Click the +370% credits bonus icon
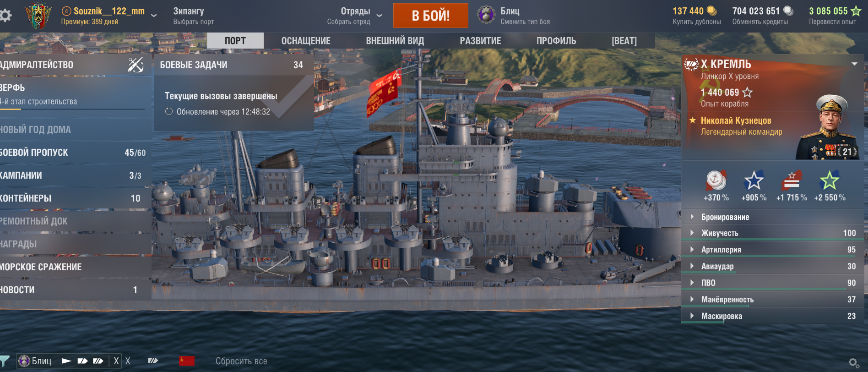868x372 pixels. pos(716,181)
